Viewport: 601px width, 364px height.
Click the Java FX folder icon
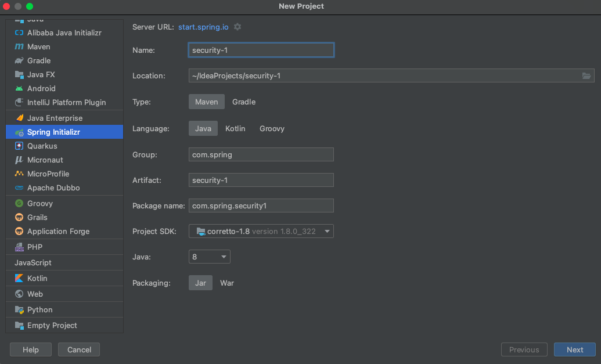coord(19,74)
